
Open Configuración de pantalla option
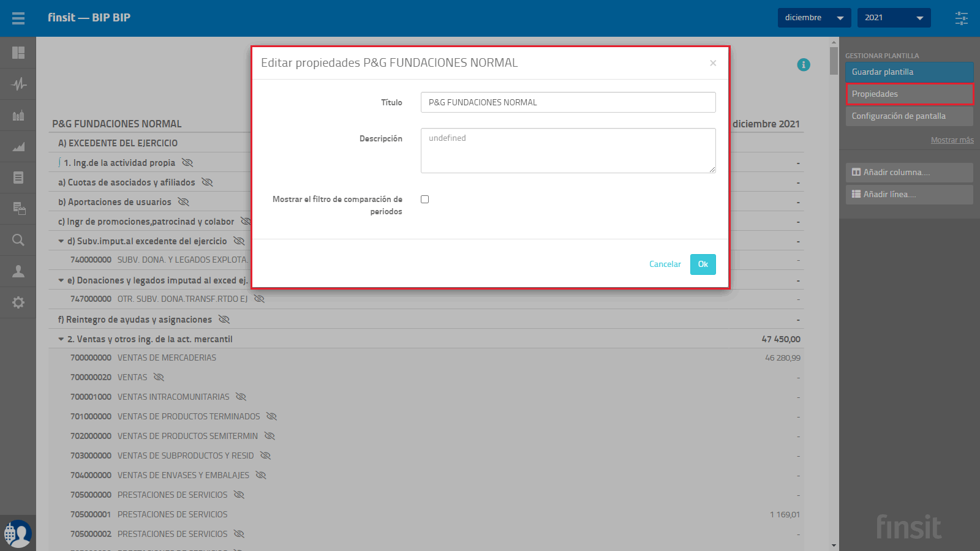point(910,116)
